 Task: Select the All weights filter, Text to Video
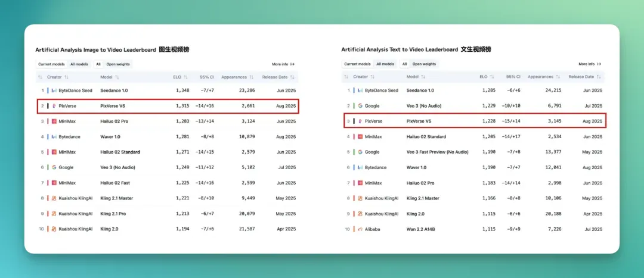[404, 64]
